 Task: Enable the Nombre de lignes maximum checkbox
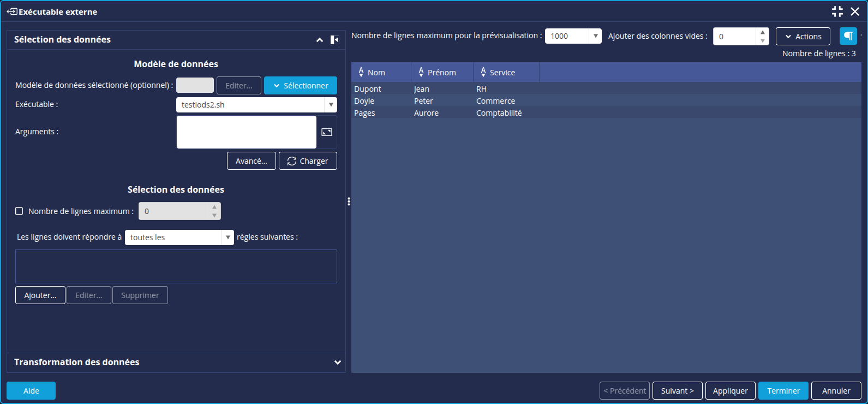point(19,211)
